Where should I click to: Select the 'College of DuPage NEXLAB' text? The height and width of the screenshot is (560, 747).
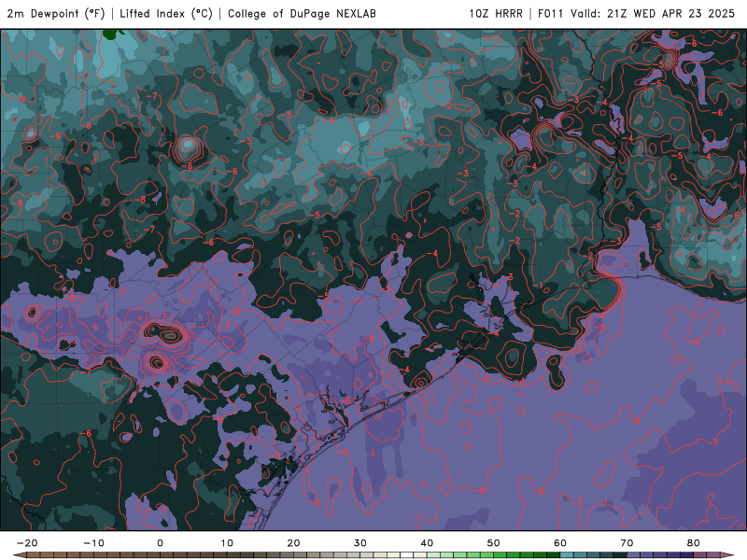coord(302,13)
